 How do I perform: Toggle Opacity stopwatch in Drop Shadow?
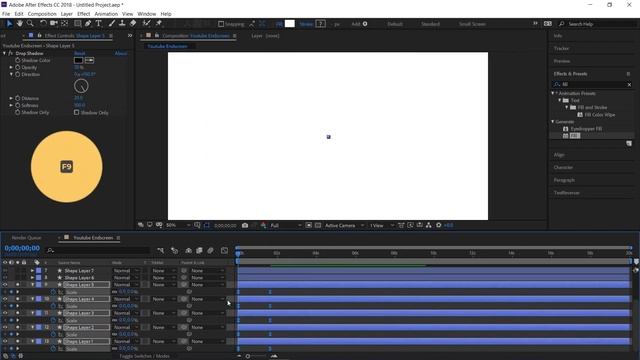click(18, 67)
